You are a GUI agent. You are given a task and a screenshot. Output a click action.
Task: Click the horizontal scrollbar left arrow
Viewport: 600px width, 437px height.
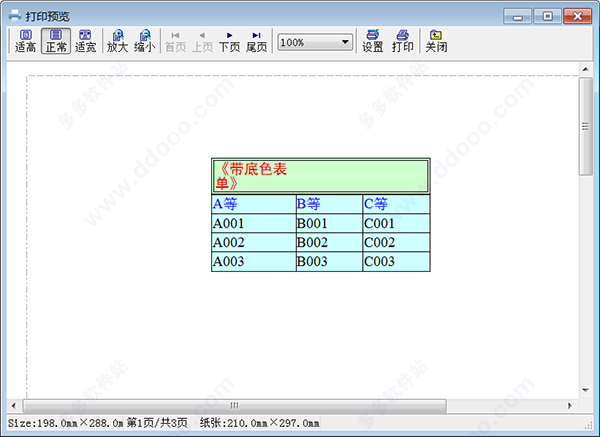point(14,406)
